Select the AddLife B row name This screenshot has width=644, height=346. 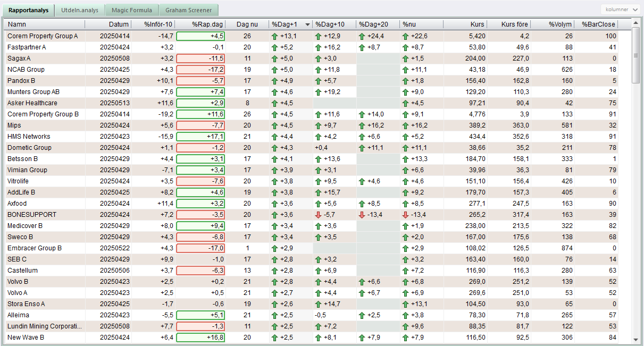(21, 192)
